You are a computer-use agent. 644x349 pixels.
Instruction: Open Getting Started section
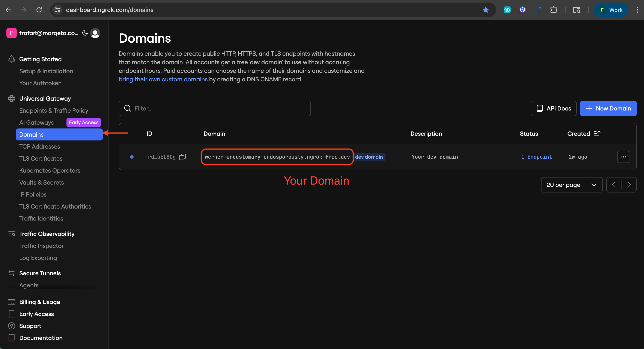point(40,59)
